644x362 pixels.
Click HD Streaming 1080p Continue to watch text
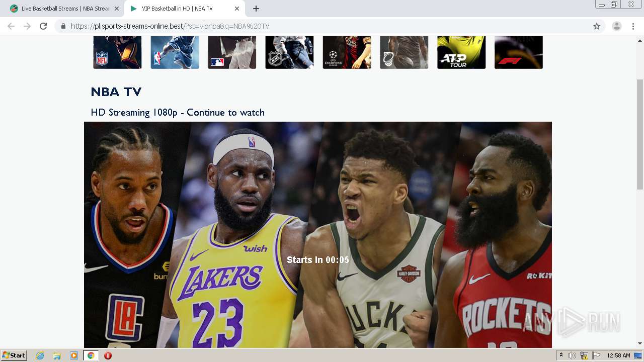pyautogui.click(x=178, y=113)
